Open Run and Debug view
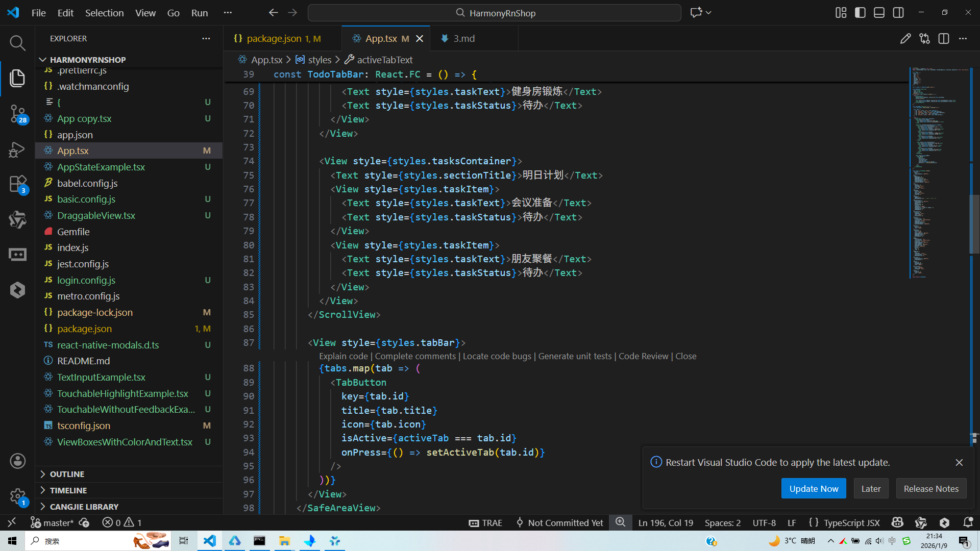The width and height of the screenshot is (980, 551). click(17, 149)
